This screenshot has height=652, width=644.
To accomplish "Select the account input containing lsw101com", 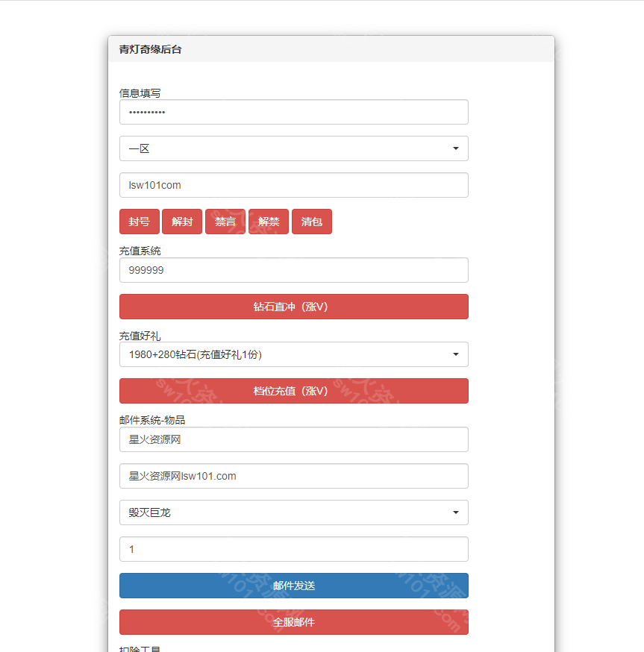I will coord(293,185).
